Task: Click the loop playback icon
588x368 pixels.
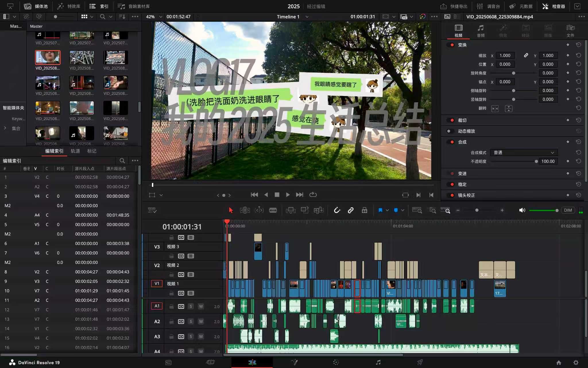Action: tap(313, 195)
